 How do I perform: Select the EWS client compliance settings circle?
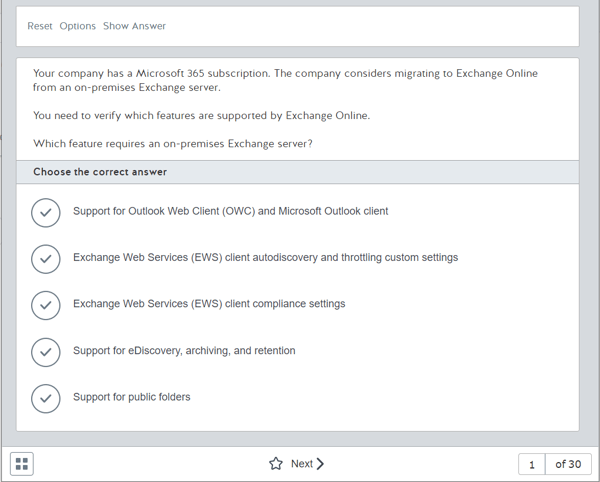tap(46, 305)
